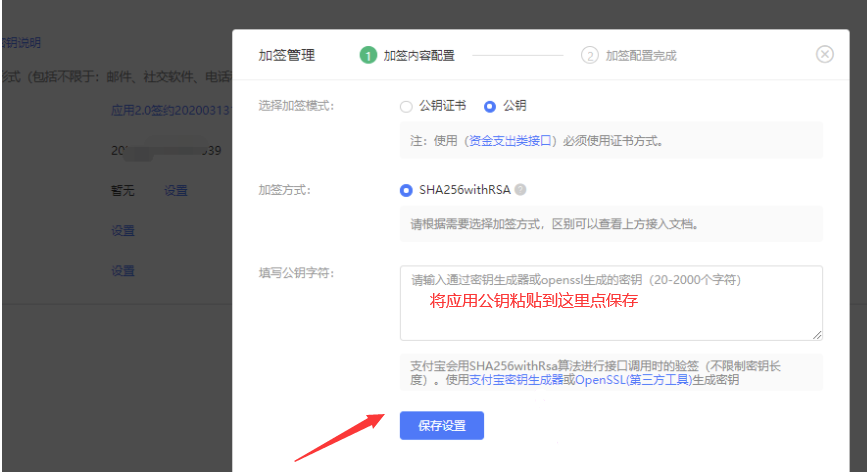Open the 资金支出类接口 link
Viewport: 867px width, 472px height.
coord(510,141)
